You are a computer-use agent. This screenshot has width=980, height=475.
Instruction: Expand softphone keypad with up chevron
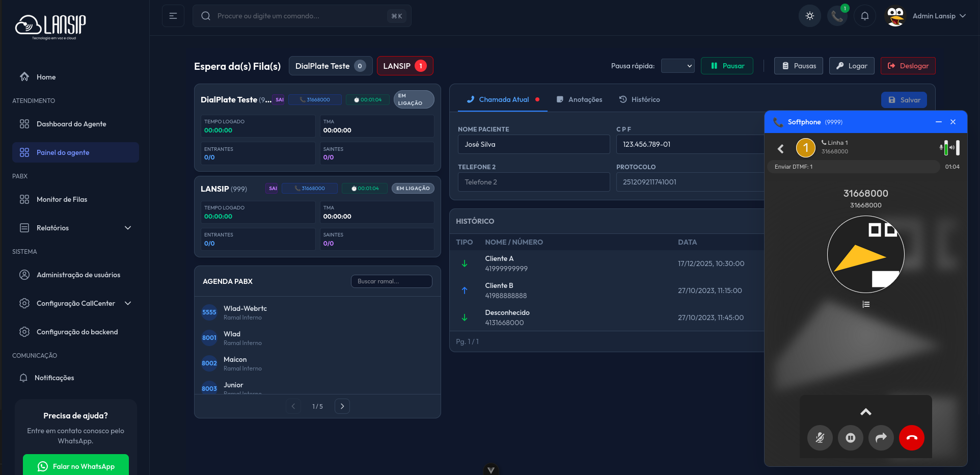coord(865,412)
